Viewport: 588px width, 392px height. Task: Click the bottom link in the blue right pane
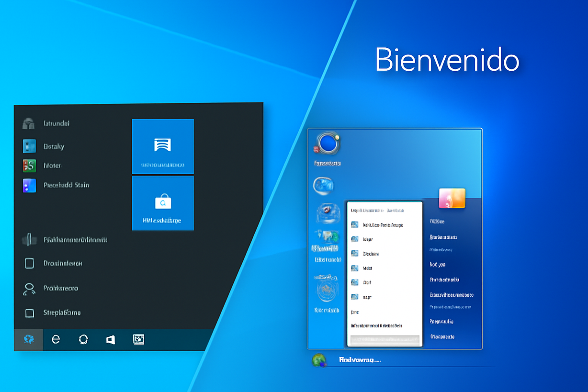[442, 336]
